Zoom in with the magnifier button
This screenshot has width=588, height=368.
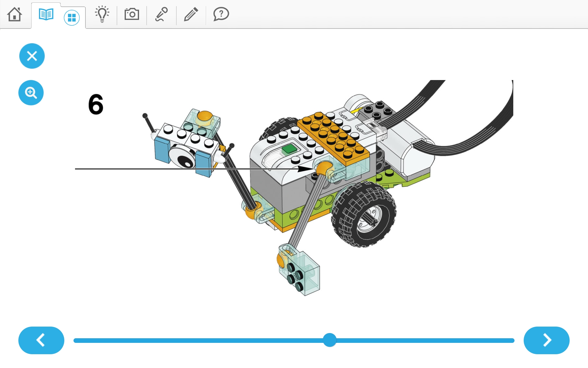pos(31,93)
